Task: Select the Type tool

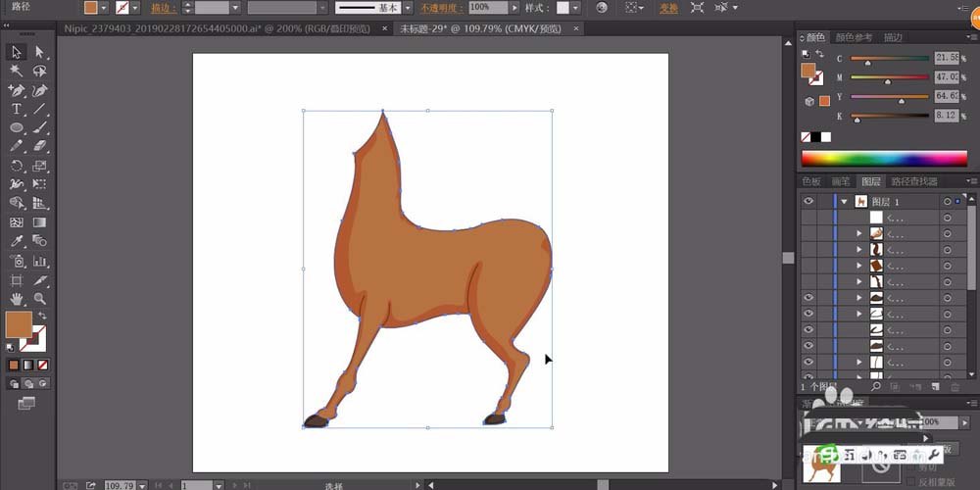Action: pyautogui.click(x=17, y=109)
